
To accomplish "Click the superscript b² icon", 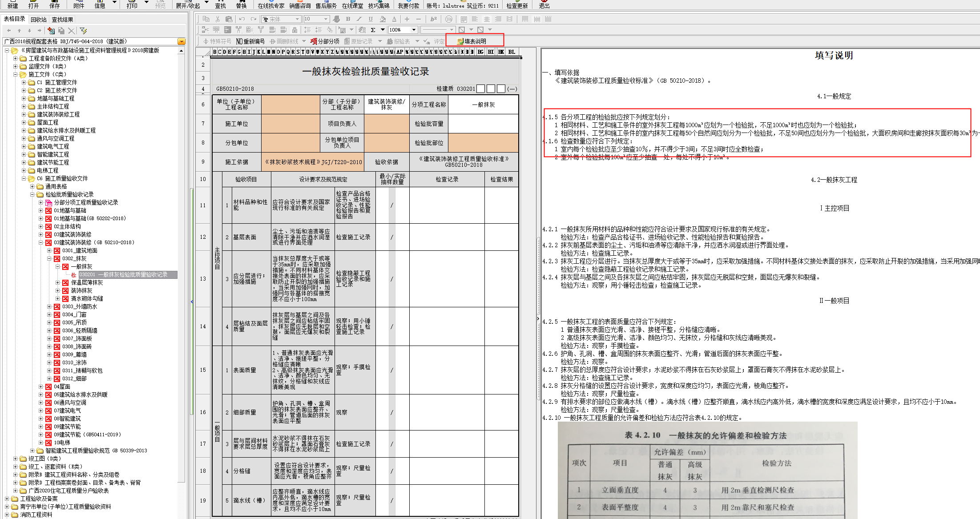I will 434,19.
